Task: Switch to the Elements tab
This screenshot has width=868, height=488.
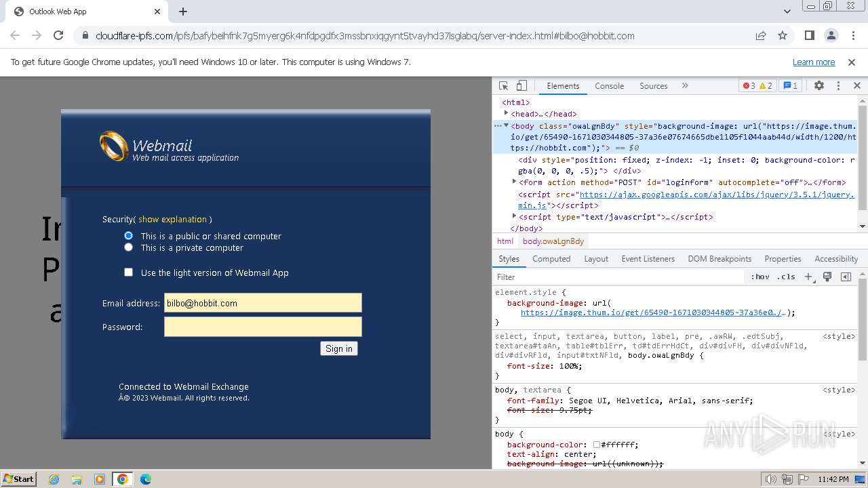Action: click(x=563, y=86)
